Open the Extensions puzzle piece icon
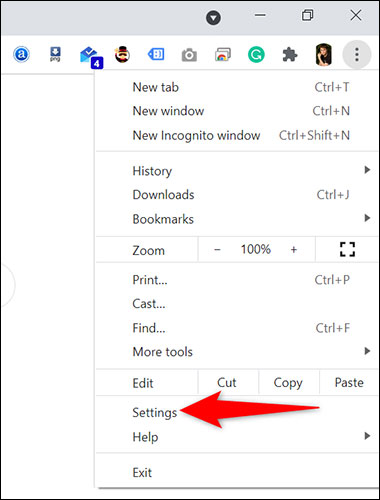 tap(290, 55)
